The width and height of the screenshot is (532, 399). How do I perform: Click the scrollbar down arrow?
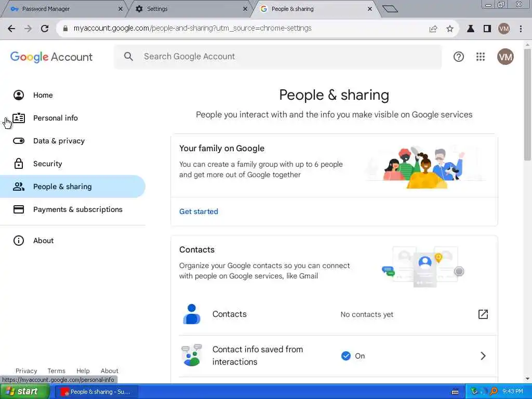(x=527, y=379)
